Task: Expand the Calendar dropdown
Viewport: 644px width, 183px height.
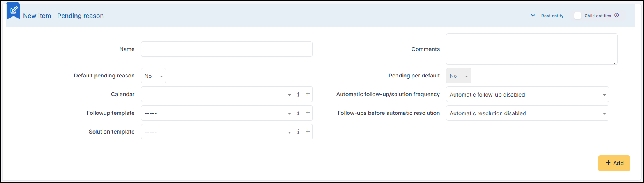Action: tap(217, 94)
